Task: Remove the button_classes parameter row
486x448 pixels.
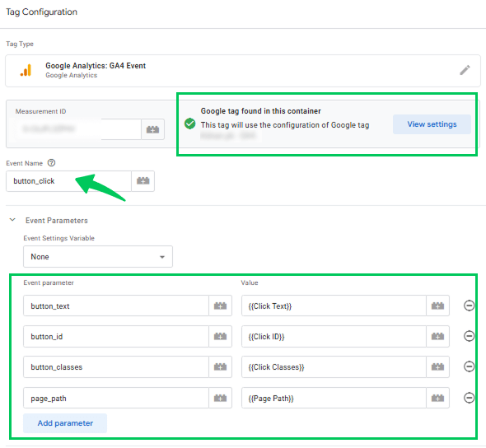Action: coord(469,366)
